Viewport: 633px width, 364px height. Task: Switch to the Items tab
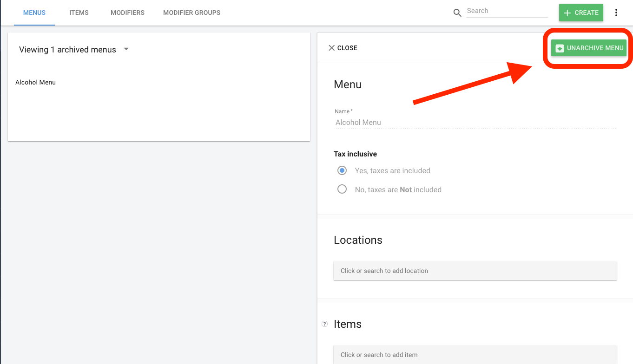pos(79,13)
